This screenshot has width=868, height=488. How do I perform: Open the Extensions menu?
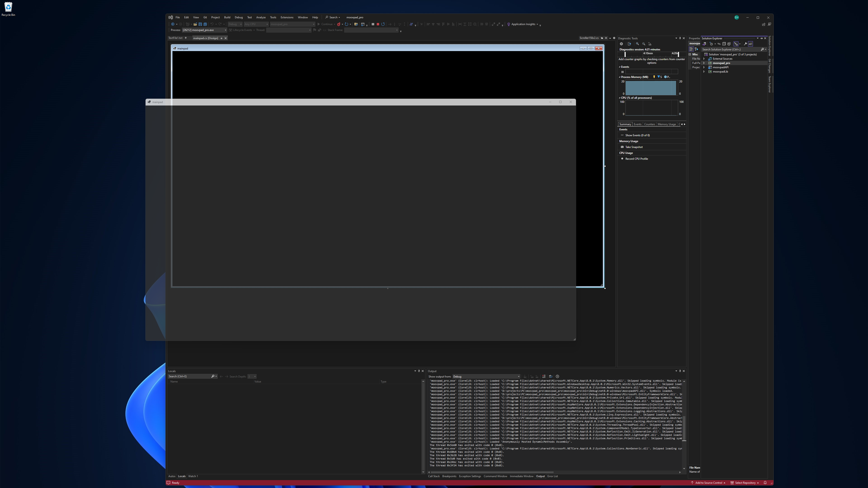click(x=287, y=18)
